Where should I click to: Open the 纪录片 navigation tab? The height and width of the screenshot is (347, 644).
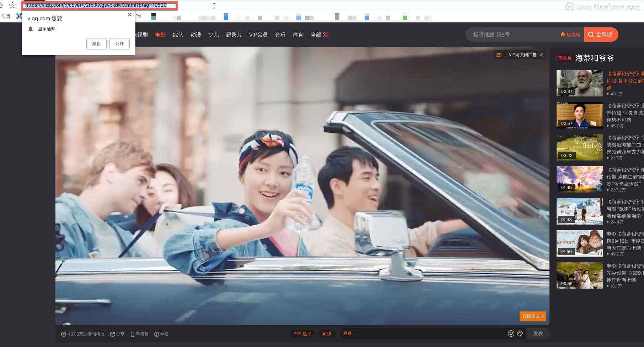tap(234, 35)
